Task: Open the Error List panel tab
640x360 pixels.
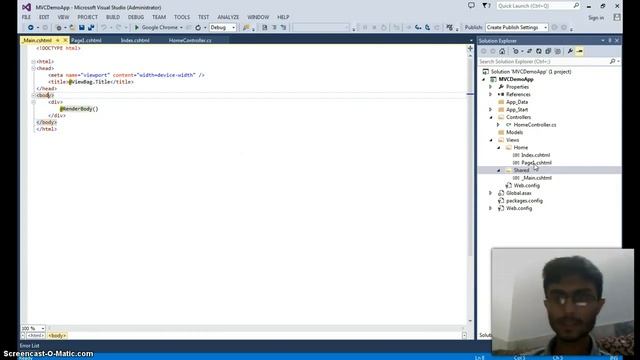Action: pyautogui.click(x=29, y=346)
